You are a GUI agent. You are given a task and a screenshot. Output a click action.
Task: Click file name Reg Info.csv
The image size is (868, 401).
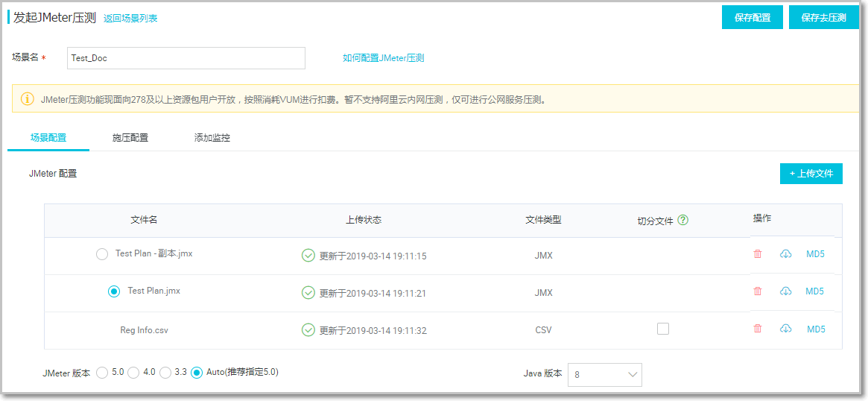pos(144,330)
